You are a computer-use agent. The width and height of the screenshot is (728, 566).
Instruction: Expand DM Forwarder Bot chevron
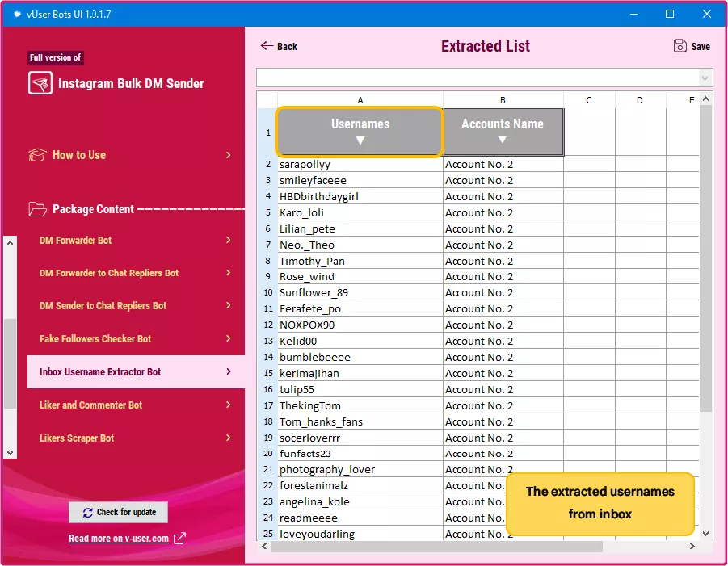click(229, 240)
